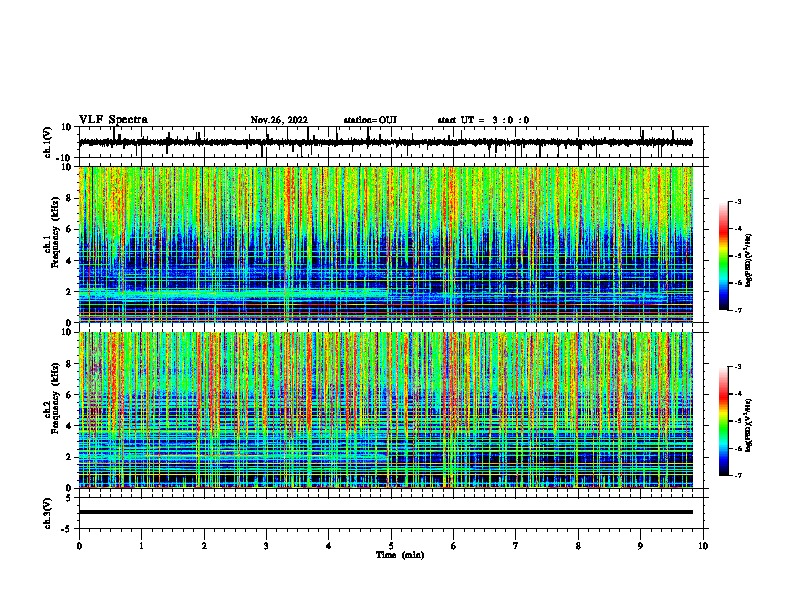
Task: Click the ch.1 voltage waveform trace plot
Action: point(385,142)
